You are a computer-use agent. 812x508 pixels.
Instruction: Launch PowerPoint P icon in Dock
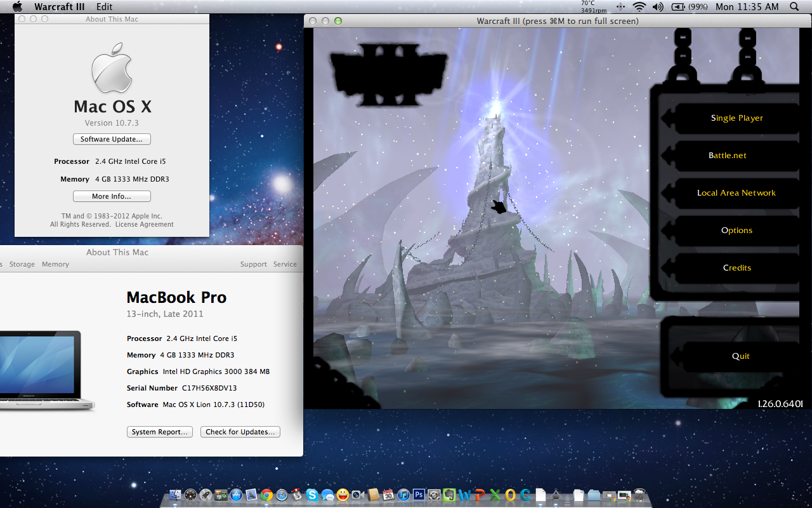(480, 495)
